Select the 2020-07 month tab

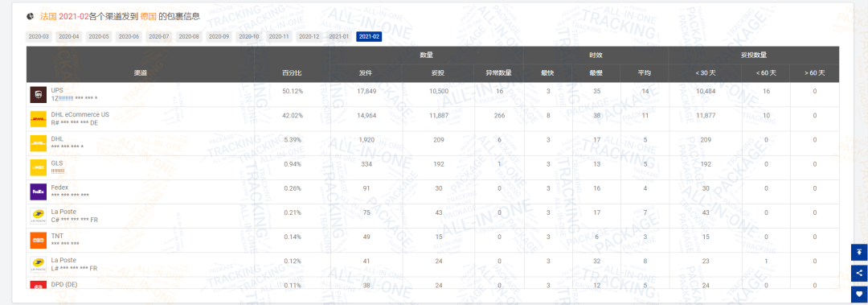point(158,36)
